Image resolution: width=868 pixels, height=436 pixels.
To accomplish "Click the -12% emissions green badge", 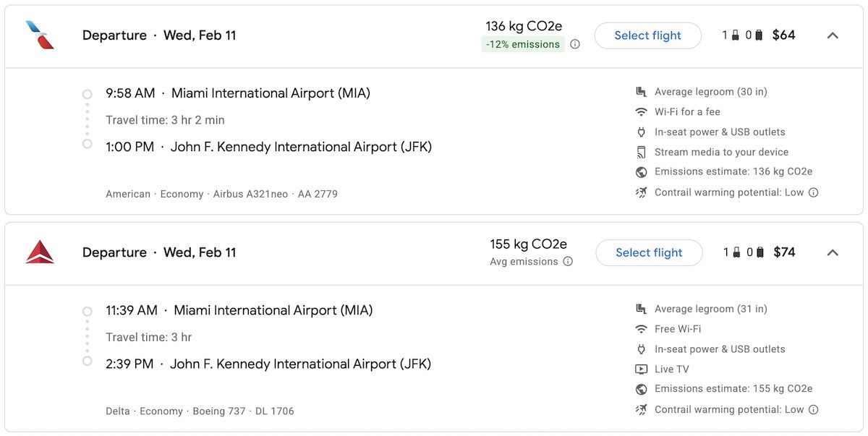I will tap(523, 44).
